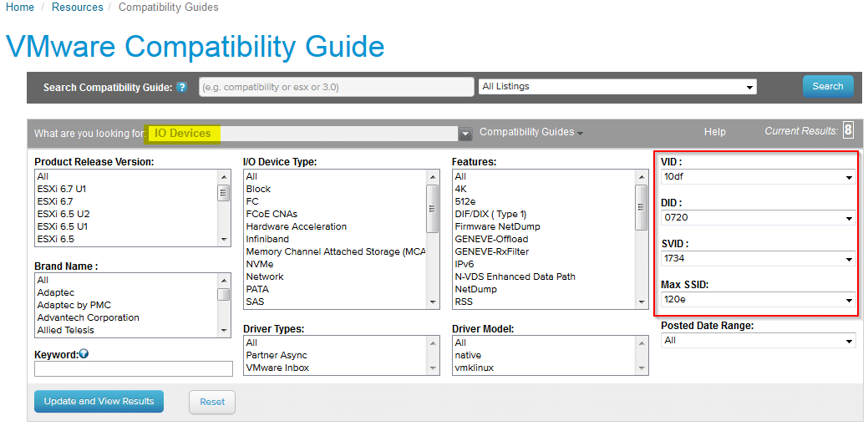Select GENEVE-RxFilter feature

pyautogui.click(x=491, y=251)
